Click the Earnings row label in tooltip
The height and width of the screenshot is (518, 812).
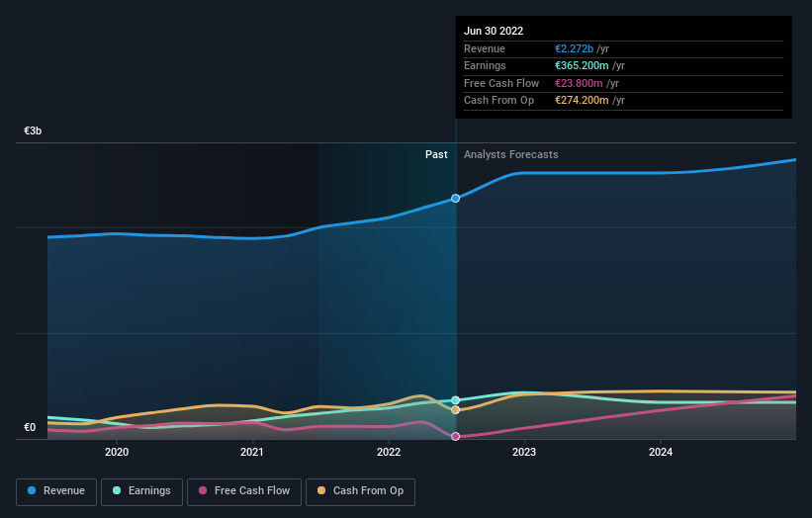click(x=485, y=65)
